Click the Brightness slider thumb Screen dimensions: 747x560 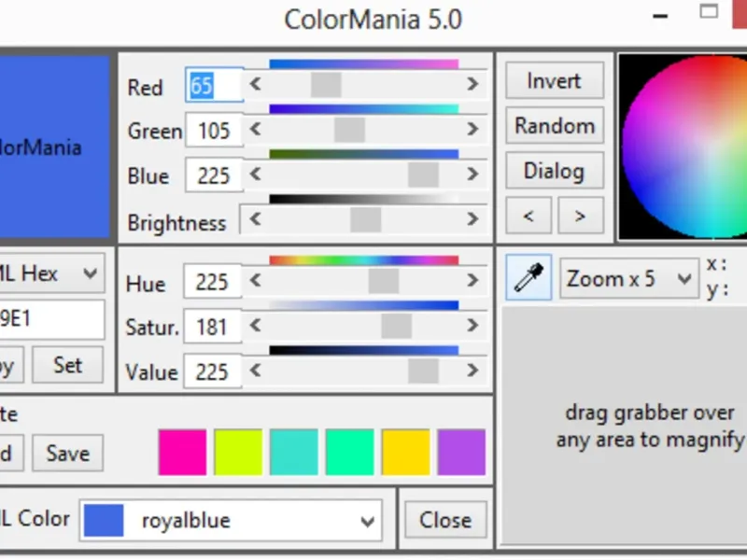(x=366, y=219)
